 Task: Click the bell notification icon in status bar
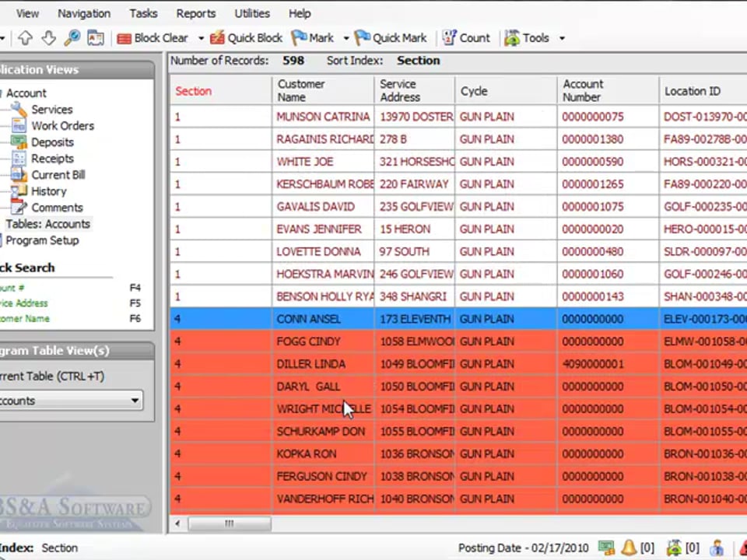click(629, 548)
